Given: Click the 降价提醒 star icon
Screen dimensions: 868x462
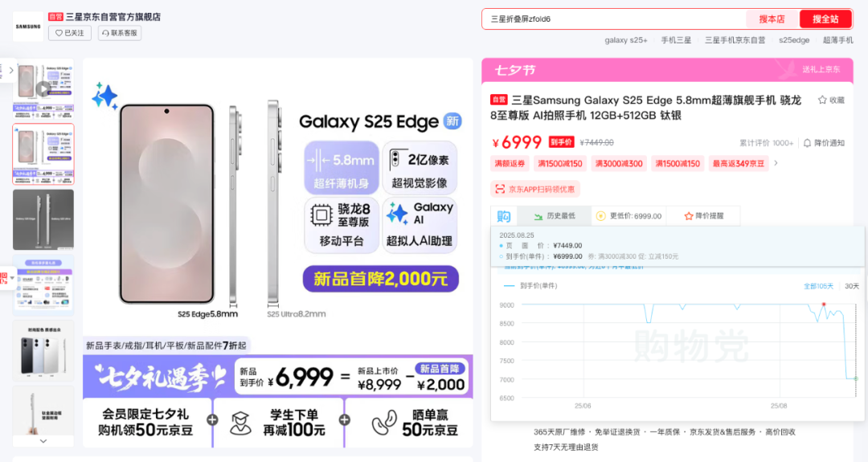Looking at the screenshot, I should (689, 216).
